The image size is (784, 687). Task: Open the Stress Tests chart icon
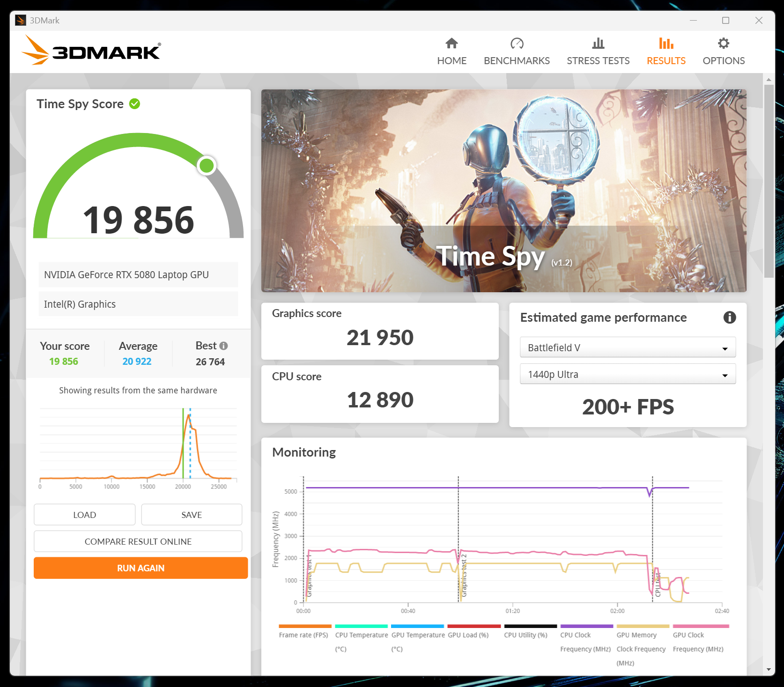598,44
